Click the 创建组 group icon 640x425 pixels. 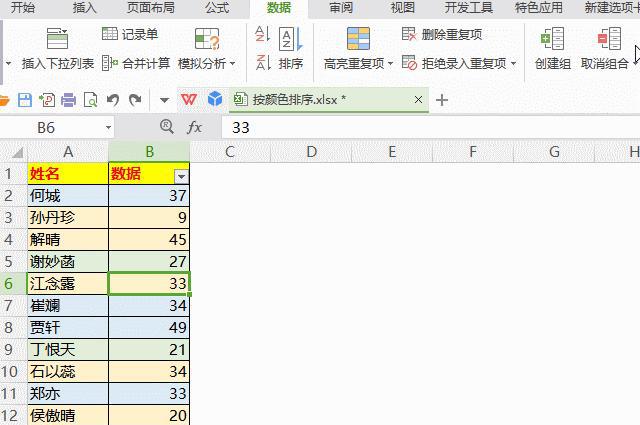552,39
